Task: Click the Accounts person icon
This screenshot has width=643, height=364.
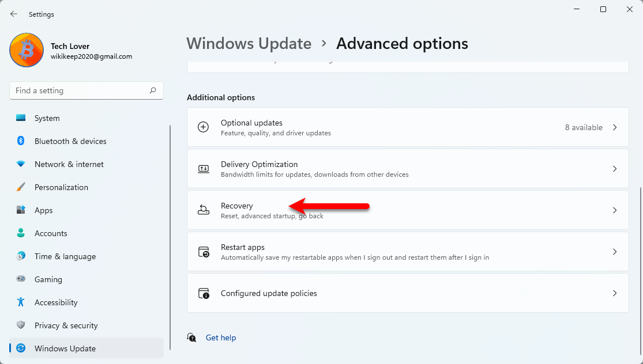Action: [21, 233]
